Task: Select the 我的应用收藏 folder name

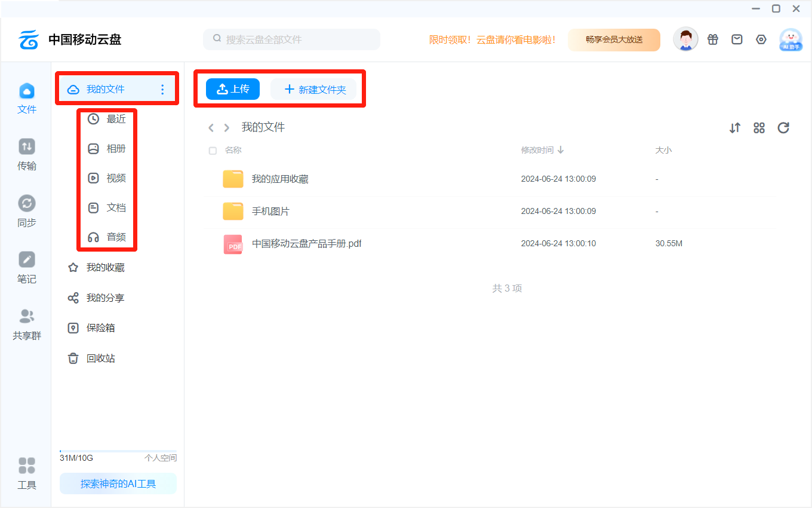Action: coord(280,179)
